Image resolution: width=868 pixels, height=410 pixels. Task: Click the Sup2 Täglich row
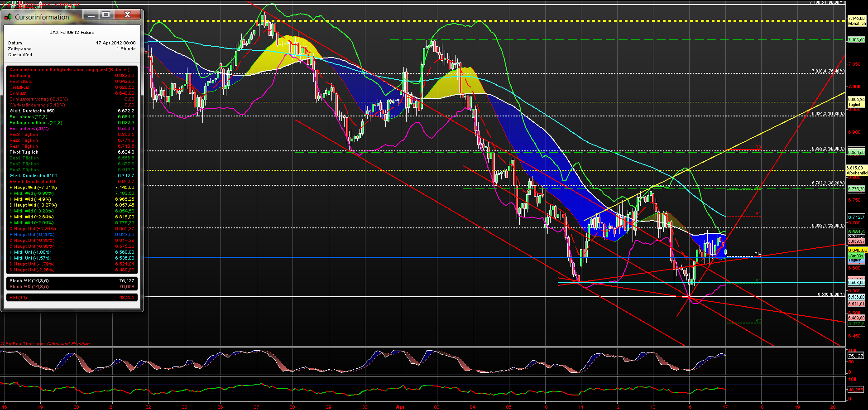pyautogui.click(x=72, y=164)
